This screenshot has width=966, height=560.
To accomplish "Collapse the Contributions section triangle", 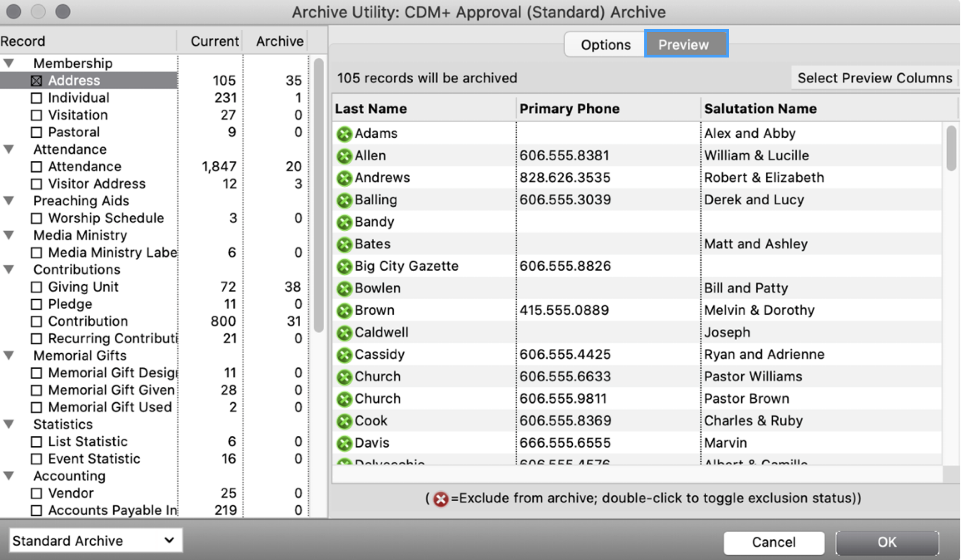I will click(8, 270).
